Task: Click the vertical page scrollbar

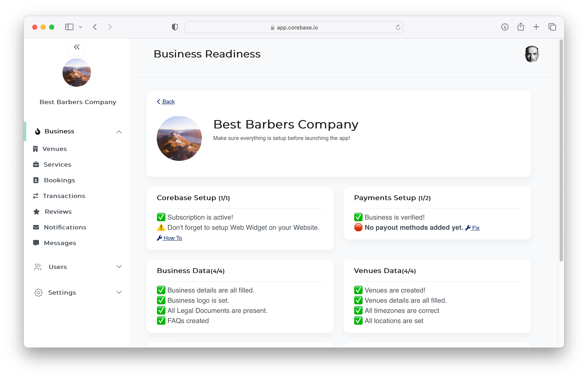Action: [x=561, y=150]
